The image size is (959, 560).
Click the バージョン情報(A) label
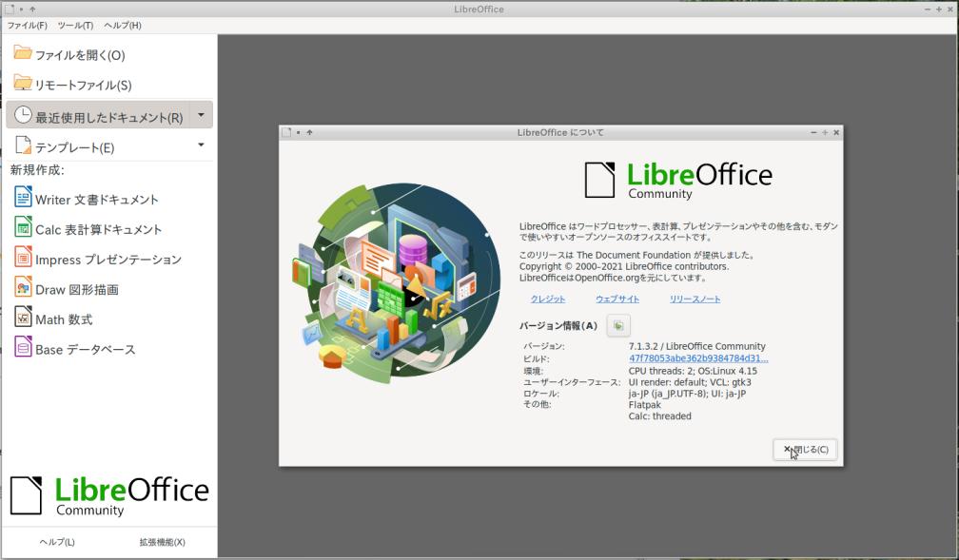pyautogui.click(x=558, y=326)
